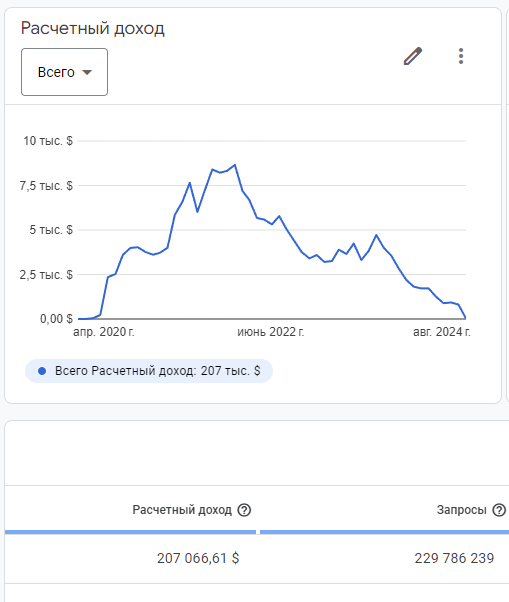Click help icon beside Запросы column
The image size is (509, 602).
tap(499, 510)
